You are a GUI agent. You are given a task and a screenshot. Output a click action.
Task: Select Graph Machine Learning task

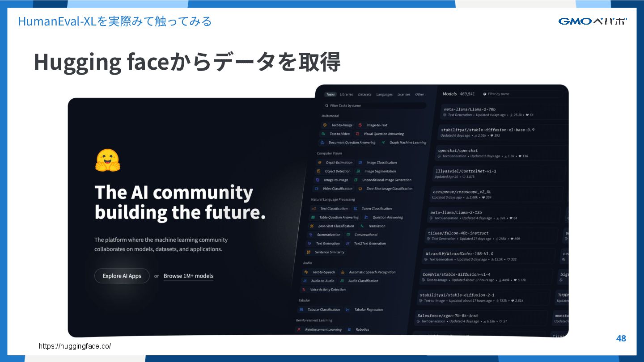(x=404, y=143)
